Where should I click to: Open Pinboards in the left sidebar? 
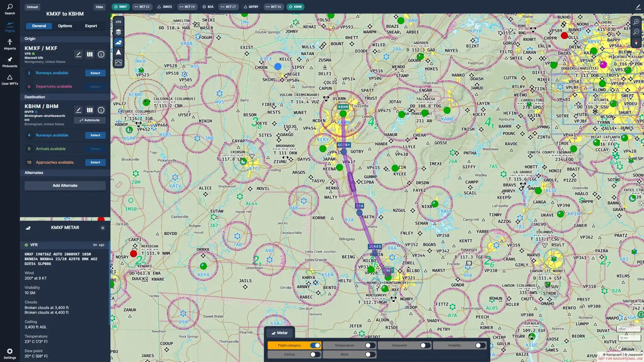[x=10, y=62]
